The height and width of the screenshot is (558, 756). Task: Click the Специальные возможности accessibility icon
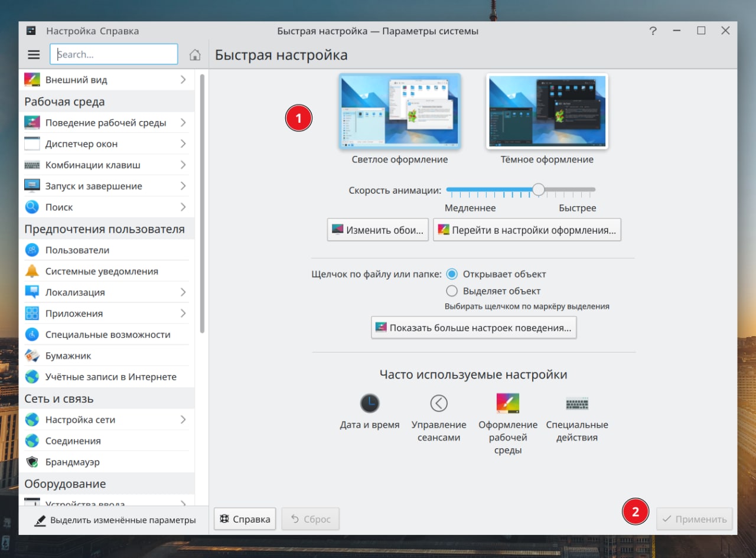pyautogui.click(x=32, y=334)
